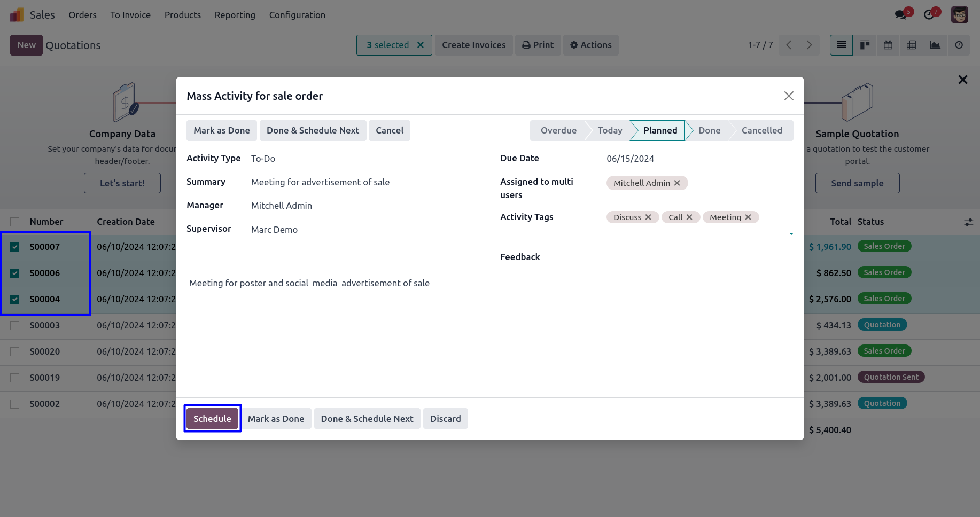The width and height of the screenshot is (980, 517).
Task: Remove the Mitchell Admin assigned user tag
Action: tap(677, 183)
